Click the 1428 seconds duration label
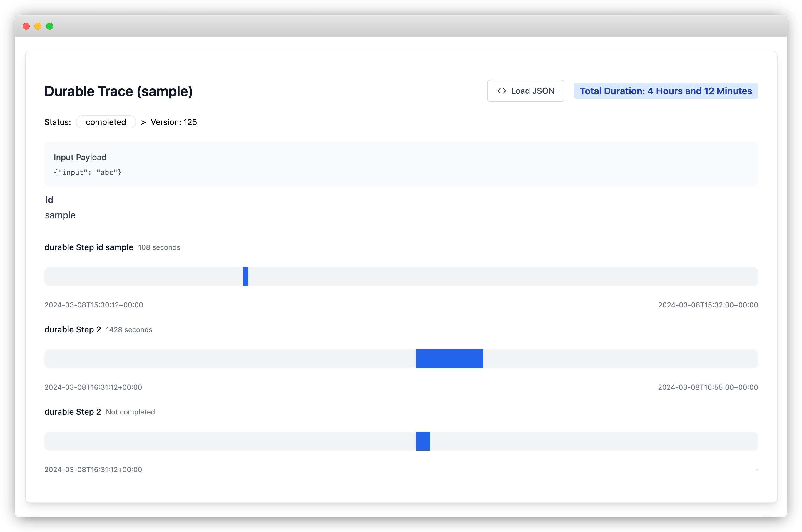 click(x=129, y=330)
